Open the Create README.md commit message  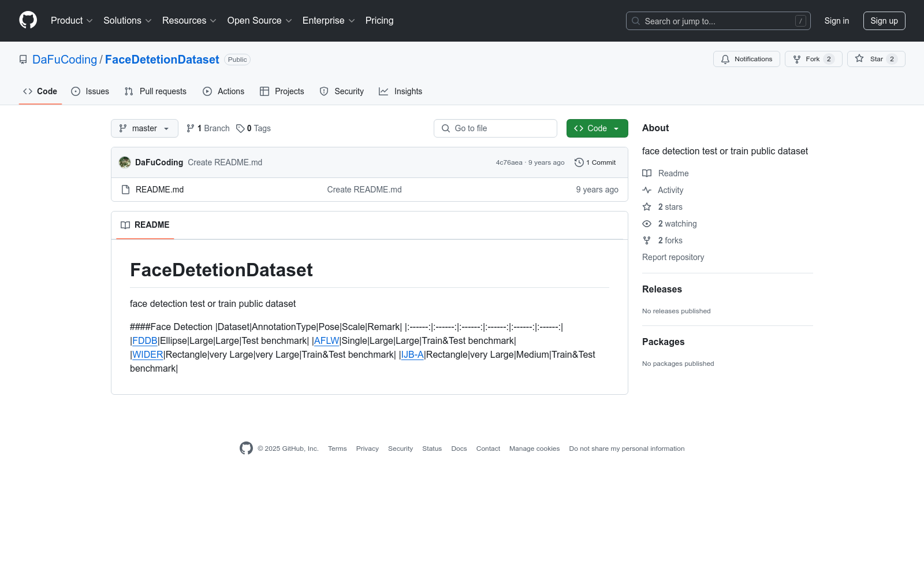pyautogui.click(x=225, y=162)
